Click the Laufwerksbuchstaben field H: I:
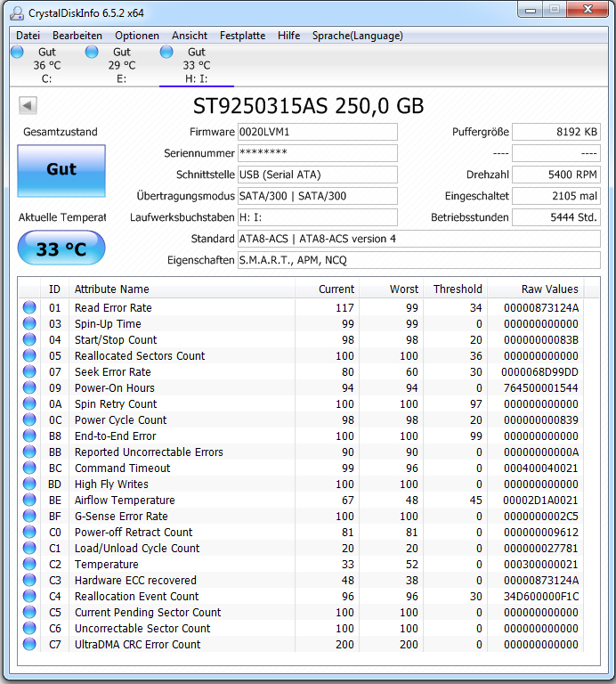This screenshot has height=684, width=616. point(318,217)
